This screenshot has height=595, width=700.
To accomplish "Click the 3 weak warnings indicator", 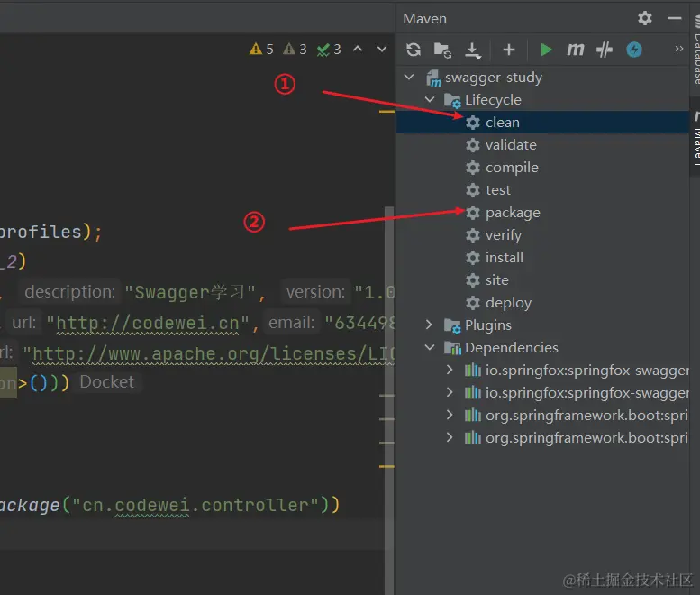I will 295,49.
